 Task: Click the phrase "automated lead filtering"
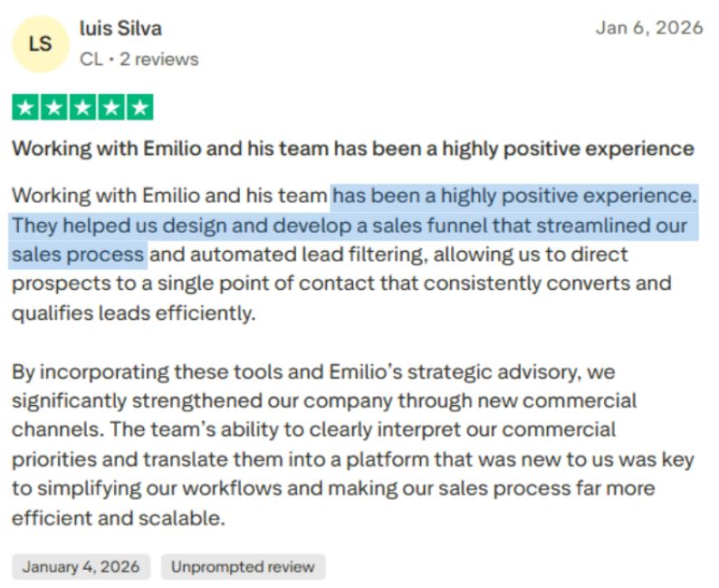click(307, 255)
